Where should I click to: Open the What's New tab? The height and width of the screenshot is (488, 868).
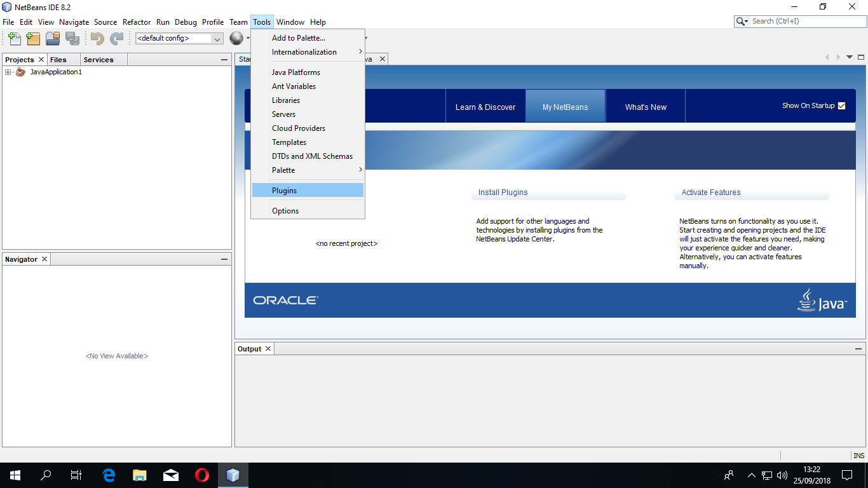646,107
